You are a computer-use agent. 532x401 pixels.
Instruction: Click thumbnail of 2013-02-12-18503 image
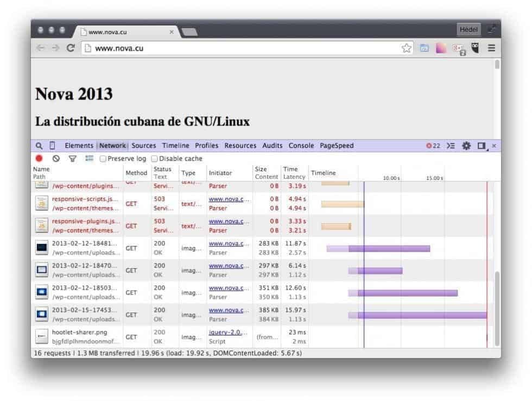pyautogui.click(x=42, y=292)
